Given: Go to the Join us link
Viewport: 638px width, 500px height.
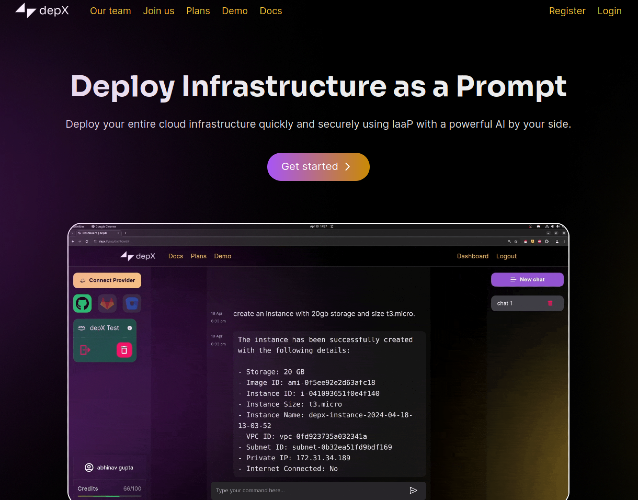Looking at the screenshot, I should coord(158,11).
